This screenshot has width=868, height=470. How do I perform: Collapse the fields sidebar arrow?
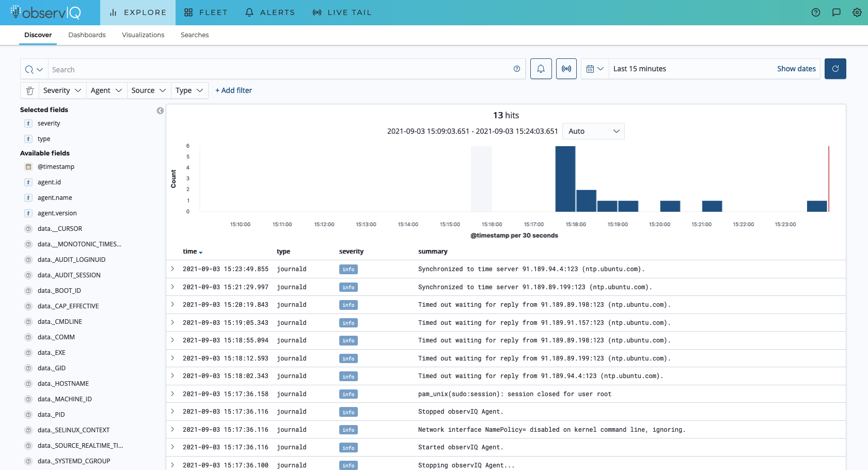[160, 111]
